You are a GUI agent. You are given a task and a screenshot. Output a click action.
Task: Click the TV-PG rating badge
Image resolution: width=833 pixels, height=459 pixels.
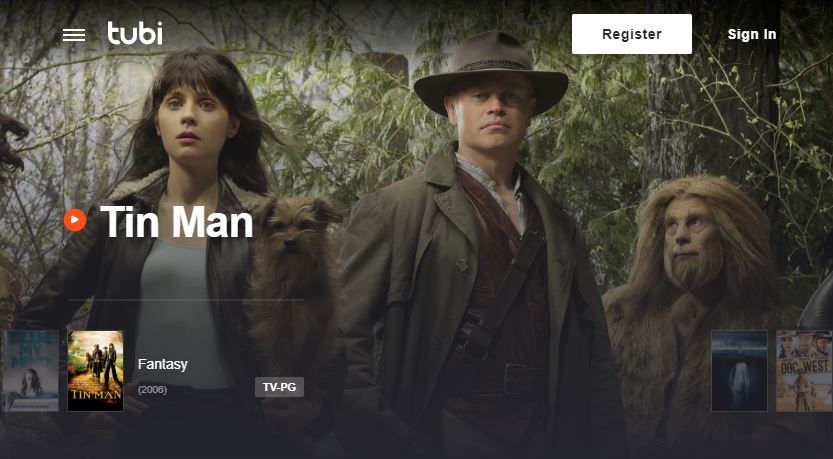point(279,387)
